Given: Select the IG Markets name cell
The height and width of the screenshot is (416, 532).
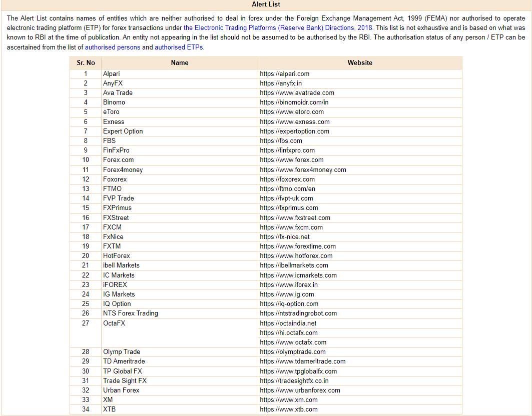Looking at the screenshot, I should point(180,294).
